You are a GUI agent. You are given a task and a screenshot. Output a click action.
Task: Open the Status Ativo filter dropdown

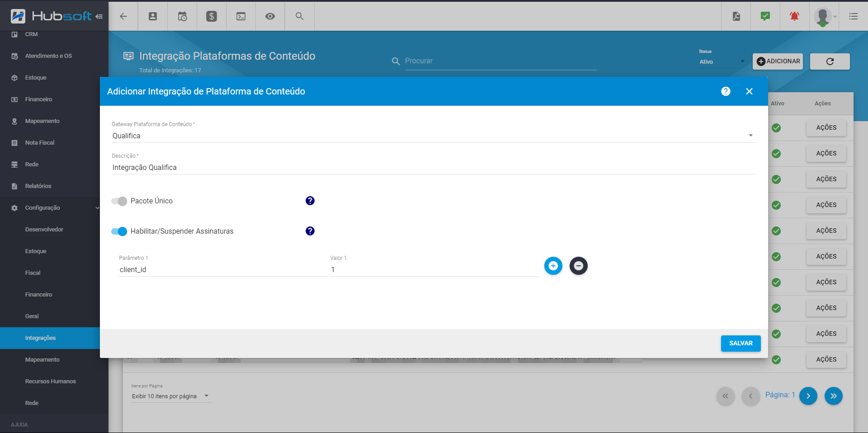click(x=722, y=62)
